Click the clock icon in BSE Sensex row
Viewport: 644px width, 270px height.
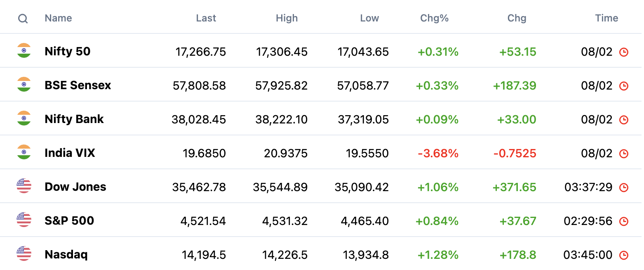[x=624, y=86]
